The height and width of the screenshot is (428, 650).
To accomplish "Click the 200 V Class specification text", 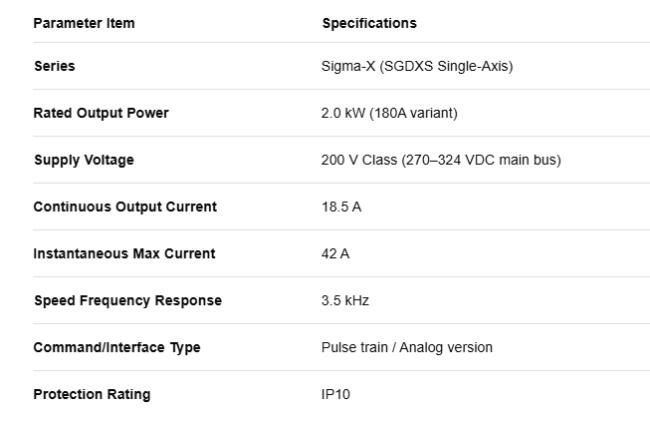I will [359, 160].
